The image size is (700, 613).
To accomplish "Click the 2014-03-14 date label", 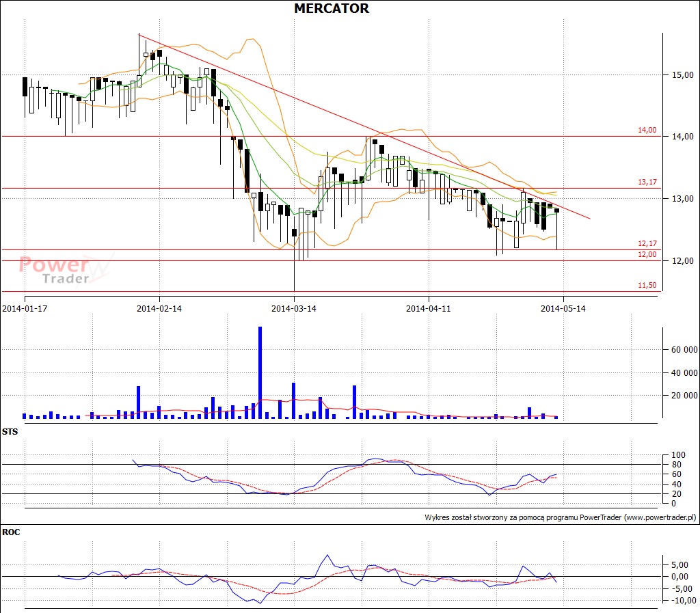I will [x=294, y=309].
